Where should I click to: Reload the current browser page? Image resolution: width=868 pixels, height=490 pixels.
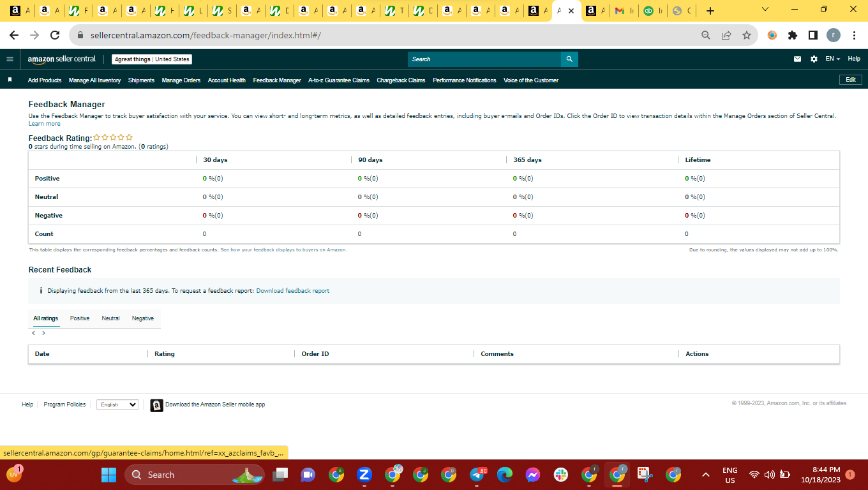coord(55,36)
